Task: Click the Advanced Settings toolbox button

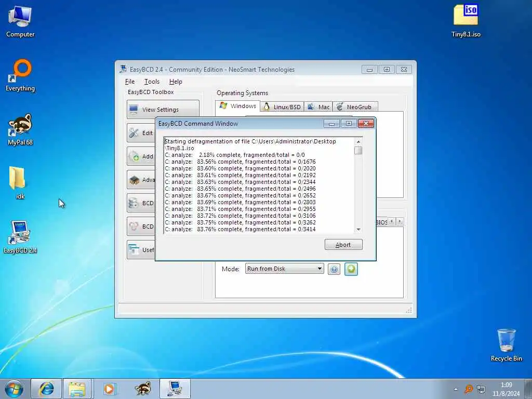Action: (x=141, y=179)
